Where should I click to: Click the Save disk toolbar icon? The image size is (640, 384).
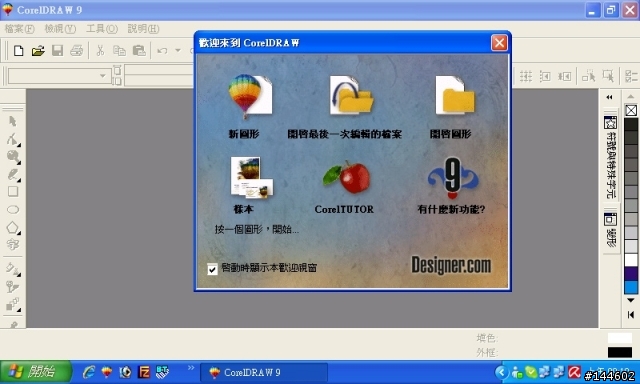click(x=58, y=51)
